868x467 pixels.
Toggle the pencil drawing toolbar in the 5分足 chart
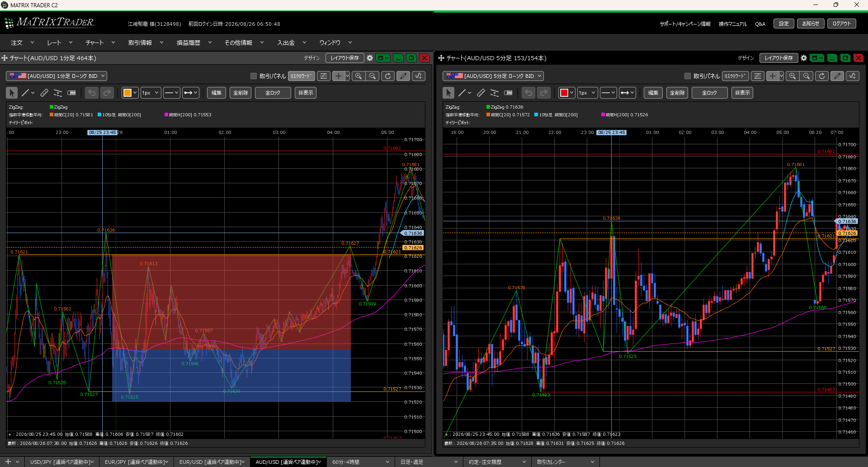[x=837, y=76]
